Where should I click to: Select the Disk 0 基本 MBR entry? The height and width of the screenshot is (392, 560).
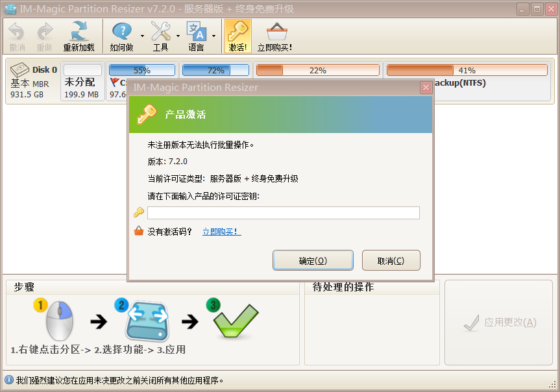(x=32, y=82)
